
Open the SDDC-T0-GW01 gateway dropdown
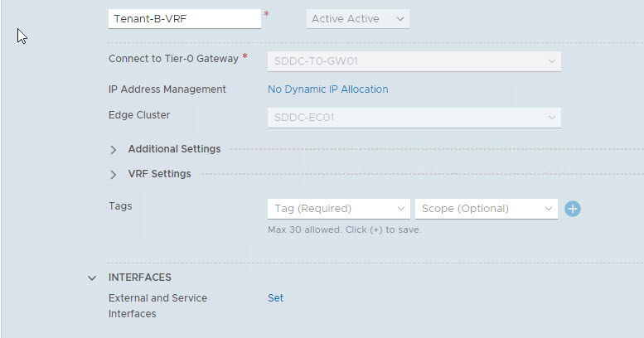click(414, 61)
